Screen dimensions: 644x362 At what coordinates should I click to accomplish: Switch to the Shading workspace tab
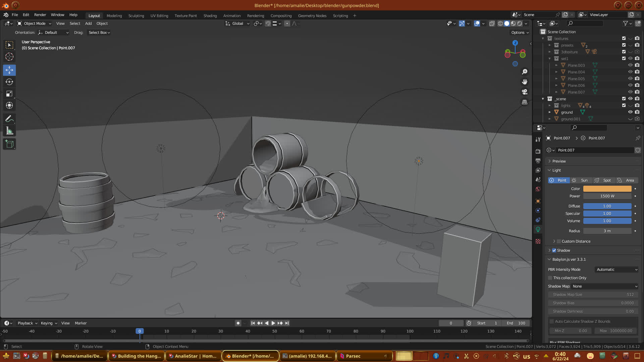coord(210,16)
